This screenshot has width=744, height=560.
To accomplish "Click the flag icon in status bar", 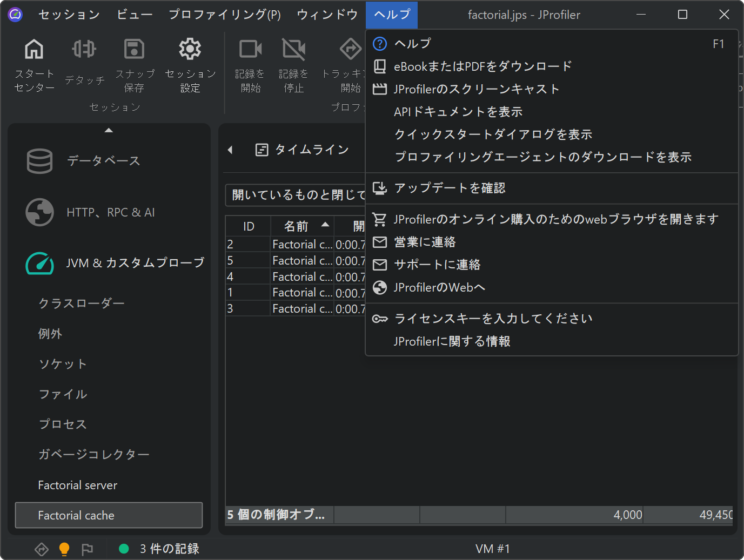I will (87, 549).
